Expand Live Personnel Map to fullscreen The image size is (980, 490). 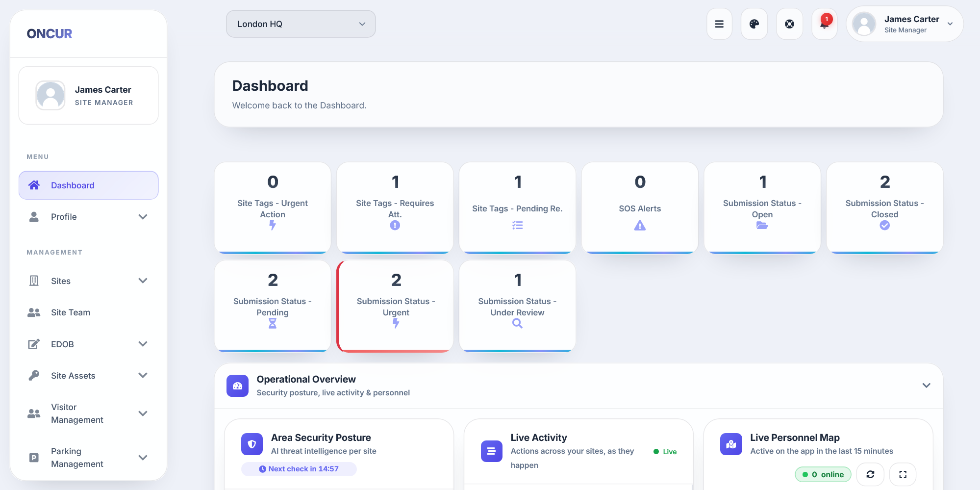(903, 474)
